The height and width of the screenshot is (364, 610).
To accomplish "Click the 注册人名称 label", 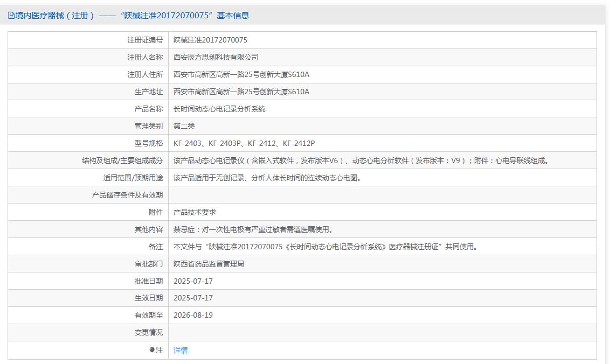I will click(x=145, y=57).
